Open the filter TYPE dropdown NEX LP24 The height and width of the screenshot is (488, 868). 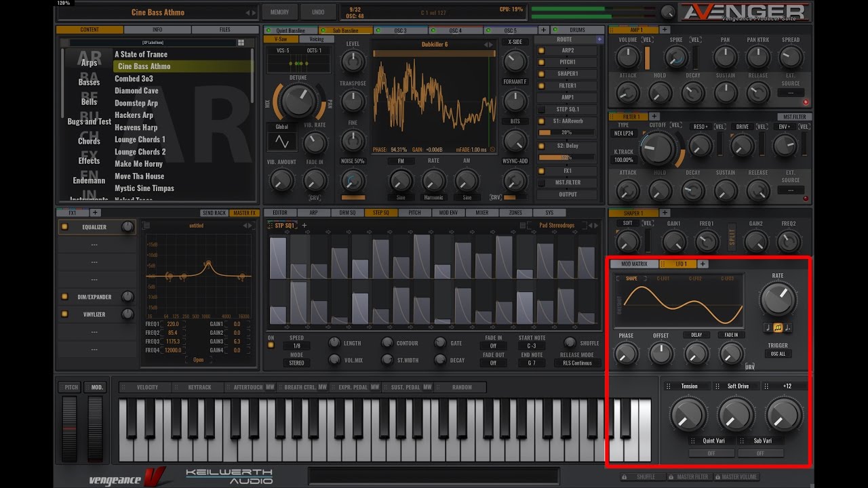pyautogui.click(x=623, y=134)
